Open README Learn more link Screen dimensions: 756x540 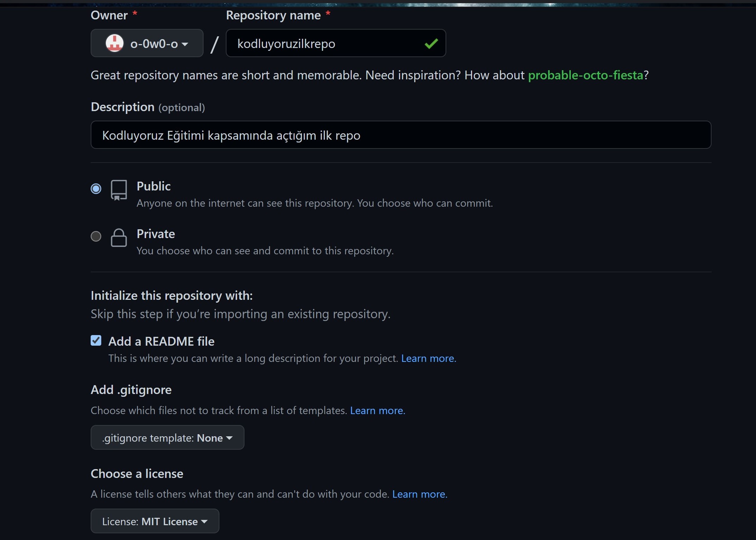pyautogui.click(x=429, y=358)
